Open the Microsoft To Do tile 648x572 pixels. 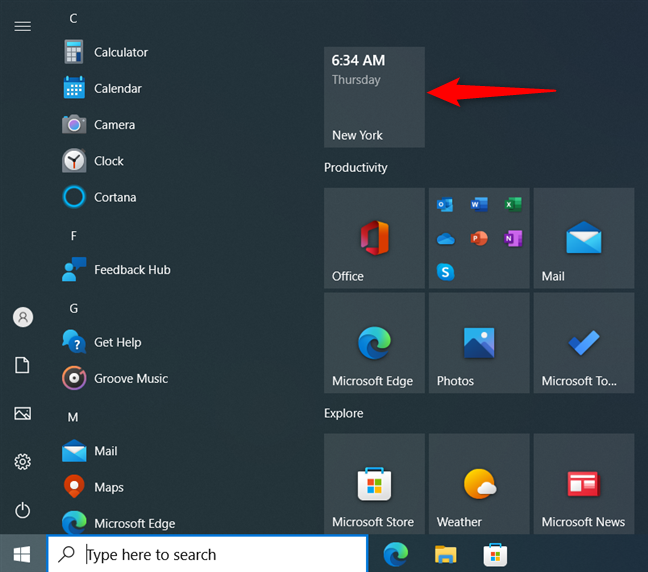click(584, 343)
